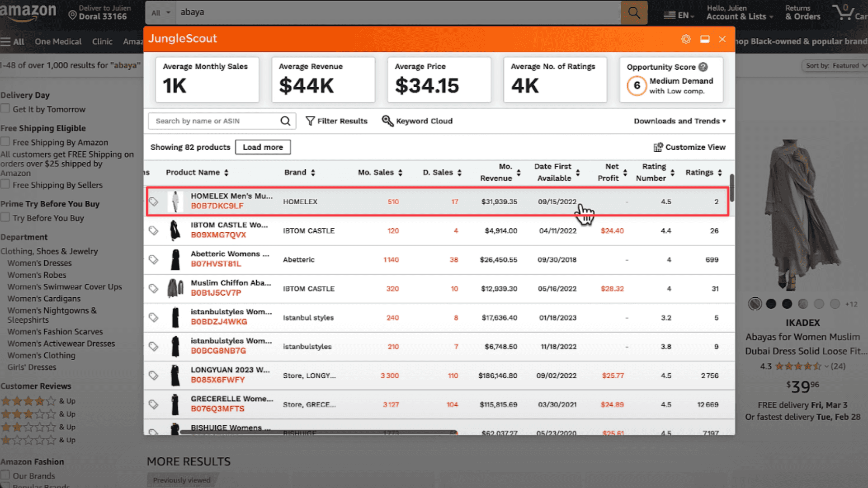Select Women's Cardigans department
The width and height of the screenshot is (868, 488).
(x=44, y=299)
